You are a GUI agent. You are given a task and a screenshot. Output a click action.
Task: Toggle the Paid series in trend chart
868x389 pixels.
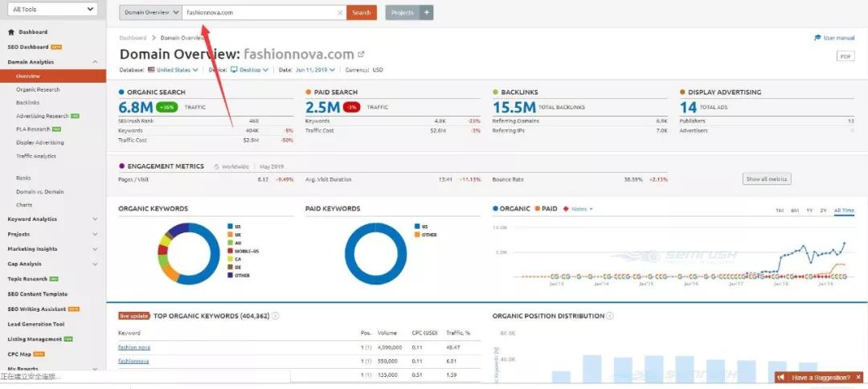546,209
